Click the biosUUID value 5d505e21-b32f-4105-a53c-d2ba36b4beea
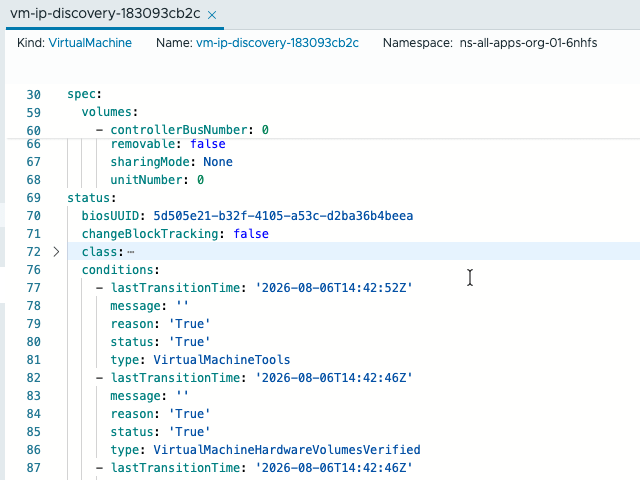Image resolution: width=640 pixels, height=480 pixels. click(x=283, y=216)
